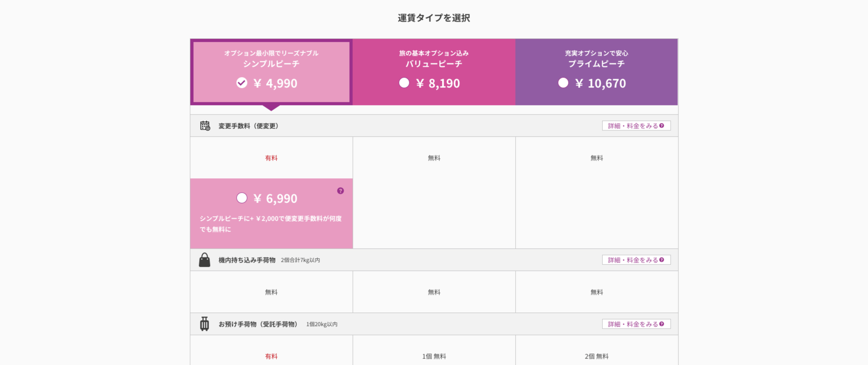Viewport: 868px width, 365px height.
Task: Open 詳細・料金をみる for 変更手数料
Action: pyautogui.click(x=636, y=126)
